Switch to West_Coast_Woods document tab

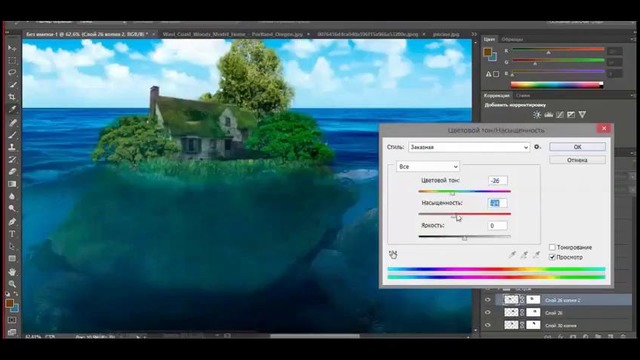[233, 34]
